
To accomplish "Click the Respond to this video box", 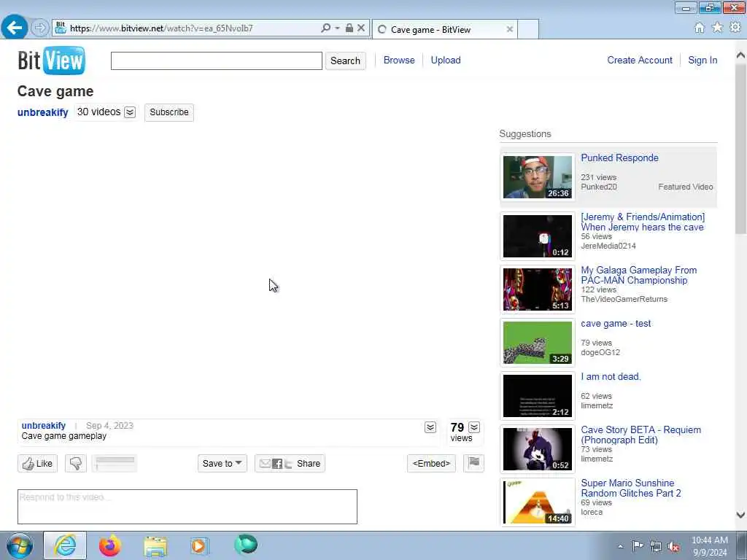I will tap(187, 507).
